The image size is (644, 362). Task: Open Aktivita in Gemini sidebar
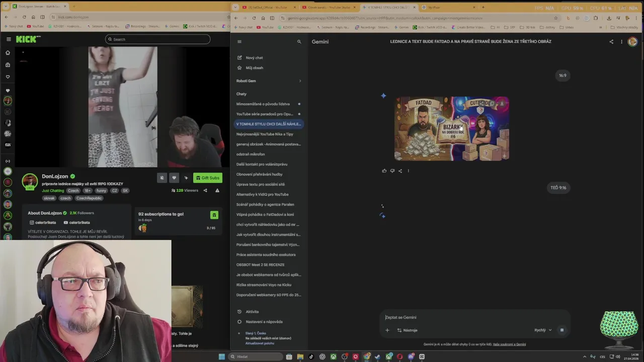click(x=248, y=312)
